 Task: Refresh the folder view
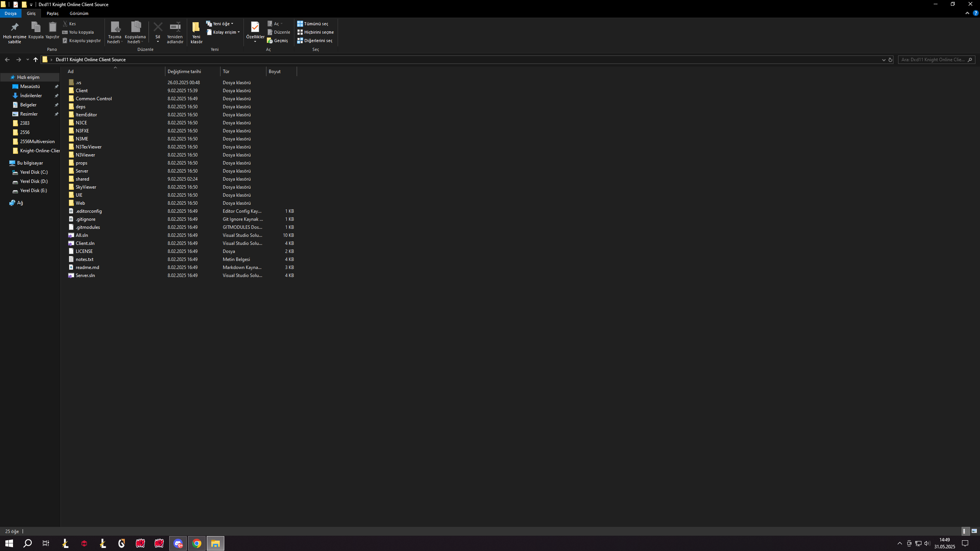click(890, 60)
